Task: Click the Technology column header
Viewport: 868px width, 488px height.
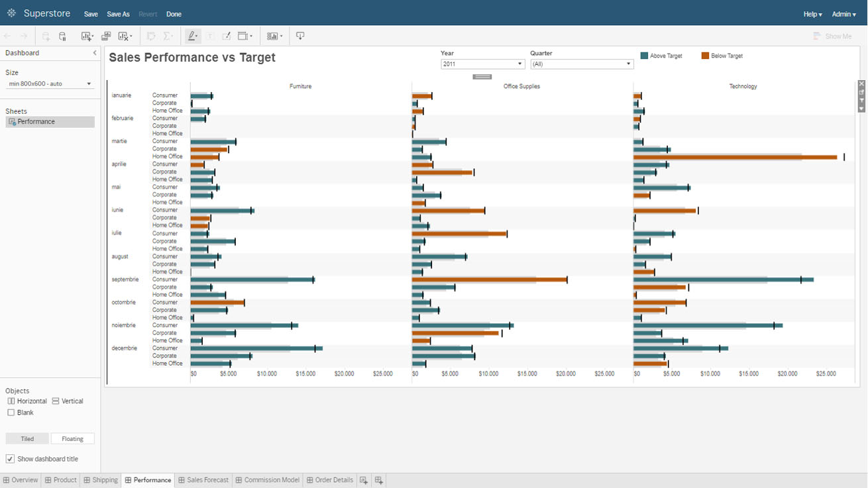Action: 743,86
